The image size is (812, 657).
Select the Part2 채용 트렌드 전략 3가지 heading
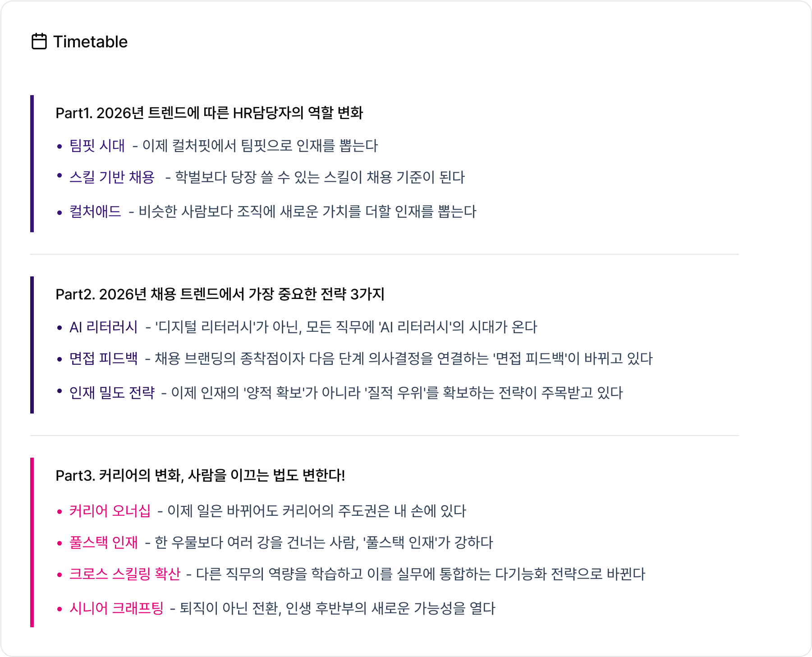pos(220,294)
